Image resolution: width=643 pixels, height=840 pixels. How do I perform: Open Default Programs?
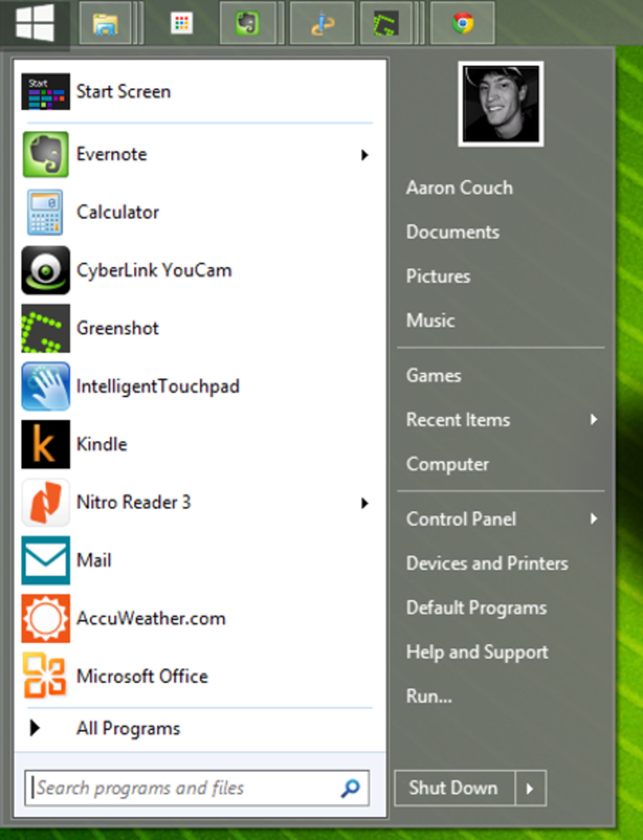pos(477,608)
